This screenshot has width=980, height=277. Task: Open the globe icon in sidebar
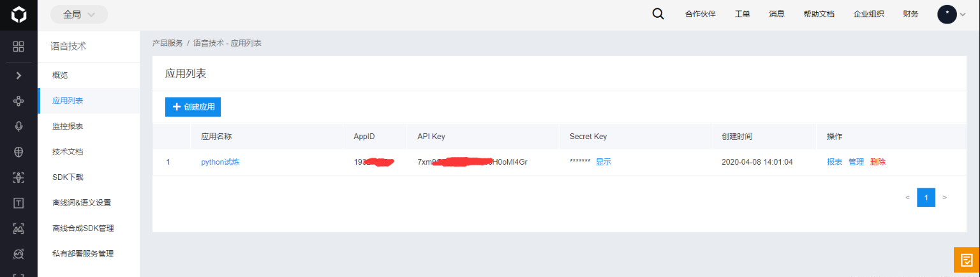click(x=19, y=152)
